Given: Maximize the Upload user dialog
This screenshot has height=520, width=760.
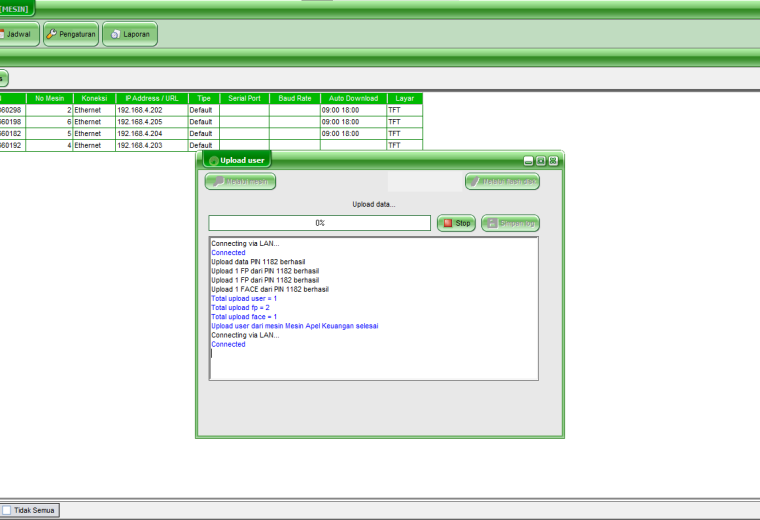Looking at the screenshot, I should pos(541,161).
